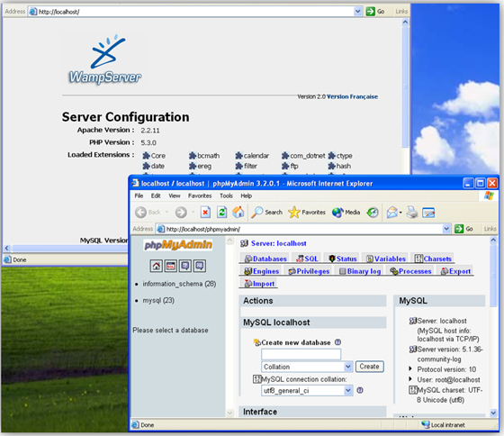Open the Processes tab
This screenshot has width=504, height=436.
coord(410,271)
